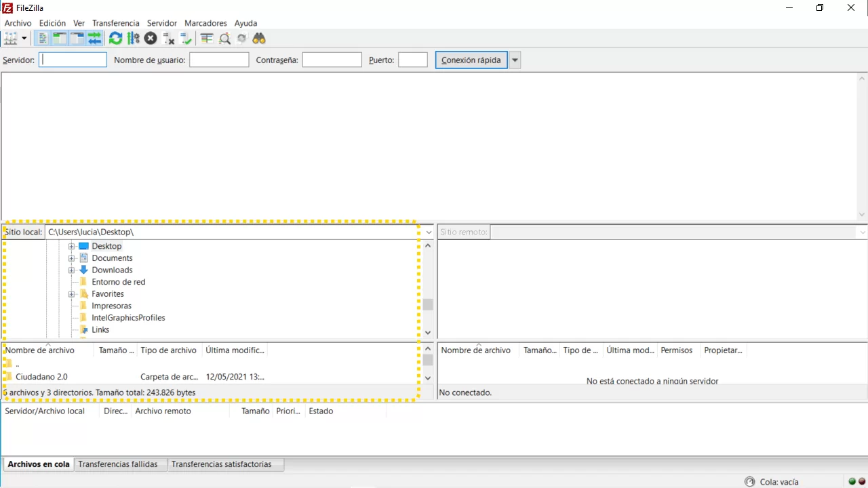The width and height of the screenshot is (868, 488).
Task: Open the Sitio local path dropdown
Action: (429, 232)
